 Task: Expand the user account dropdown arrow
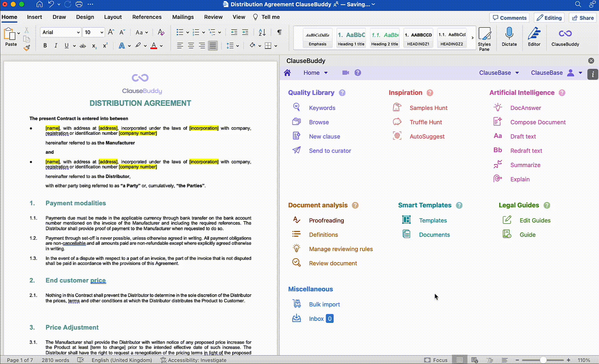click(x=581, y=73)
